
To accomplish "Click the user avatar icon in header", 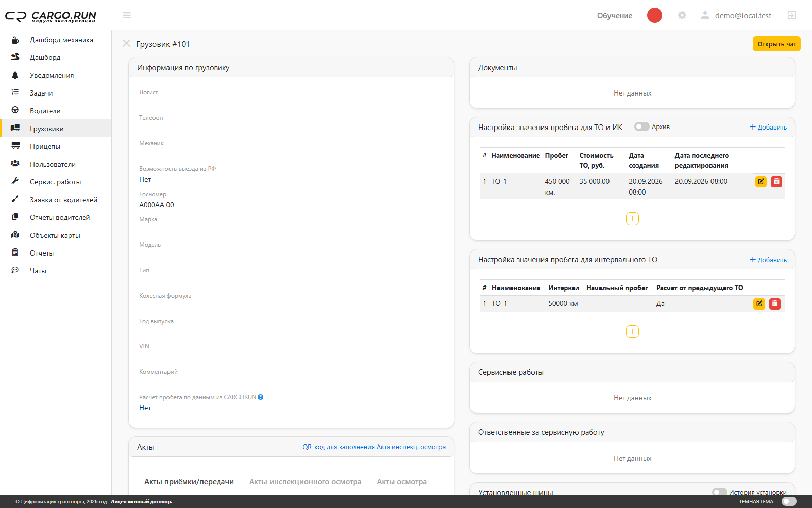I will 705,15.
